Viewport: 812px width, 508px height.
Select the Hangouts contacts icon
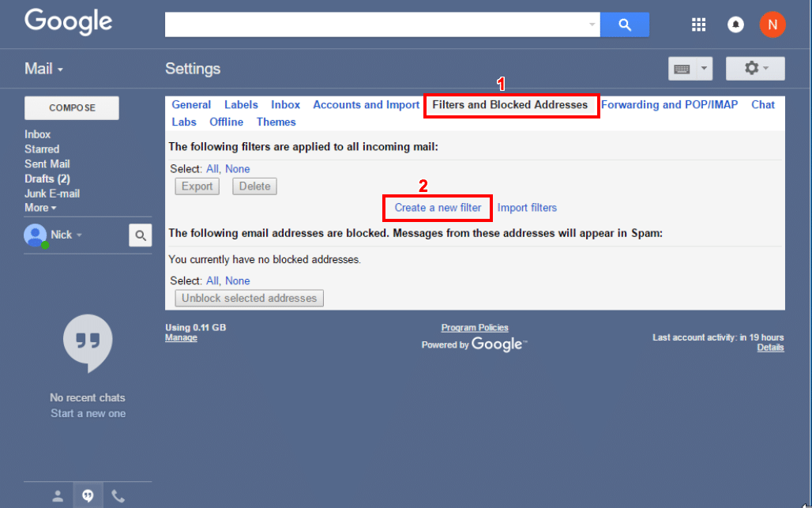pyautogui.click(x=57, y=495)
